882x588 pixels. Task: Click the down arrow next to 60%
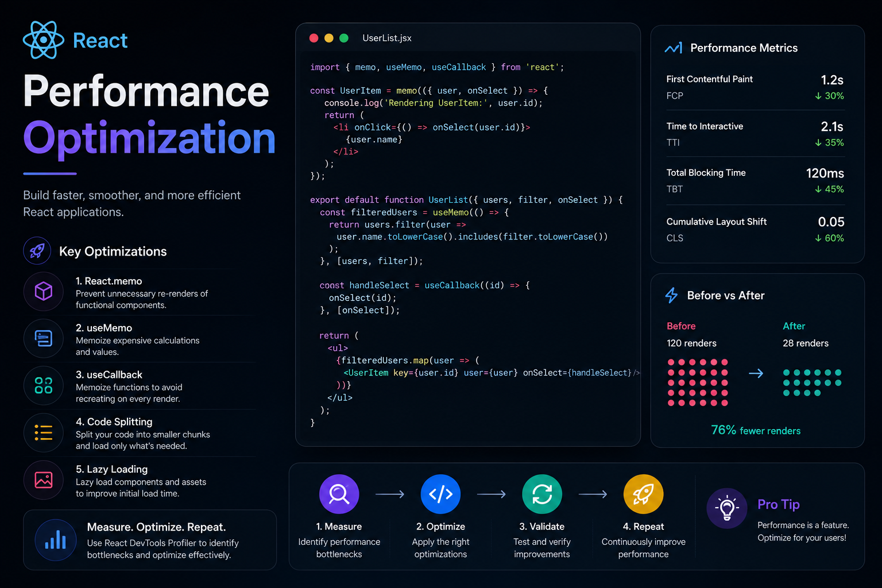(818, 238)
